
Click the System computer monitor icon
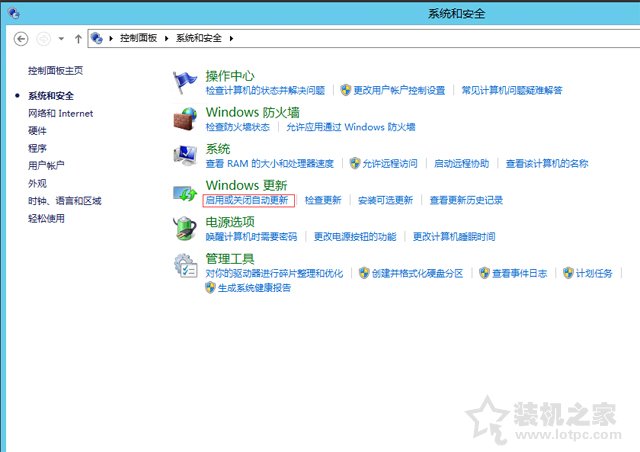click(185, 155)
